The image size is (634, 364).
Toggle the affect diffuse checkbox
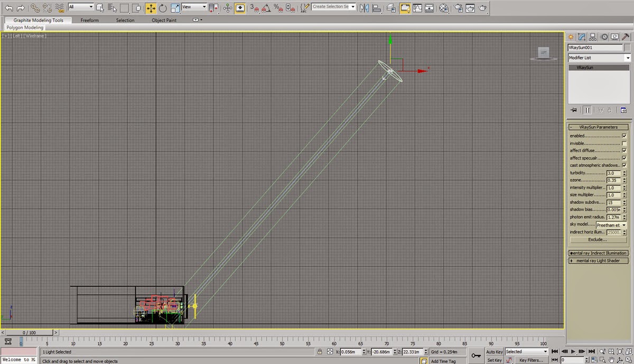pos(624,151)
